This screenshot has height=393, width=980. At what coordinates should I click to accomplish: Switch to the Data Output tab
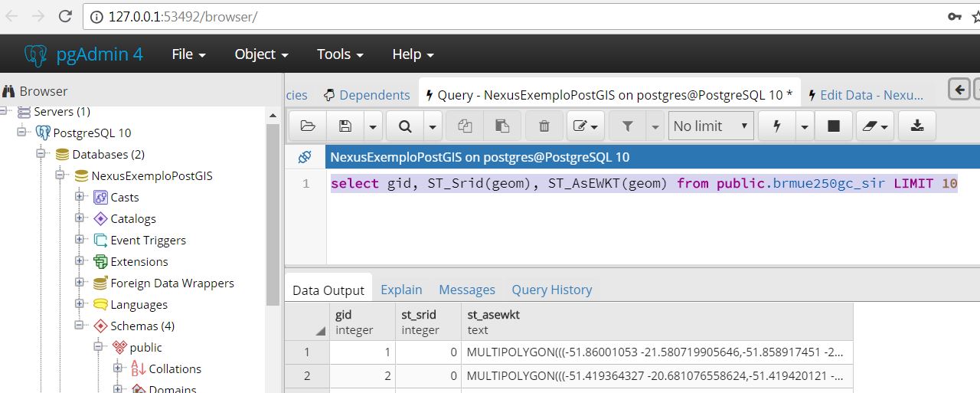(x=328, y=290)
